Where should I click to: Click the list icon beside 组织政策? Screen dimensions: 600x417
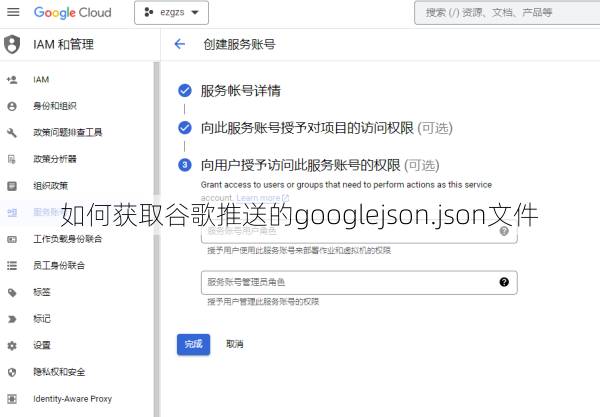tap(12, 186)
